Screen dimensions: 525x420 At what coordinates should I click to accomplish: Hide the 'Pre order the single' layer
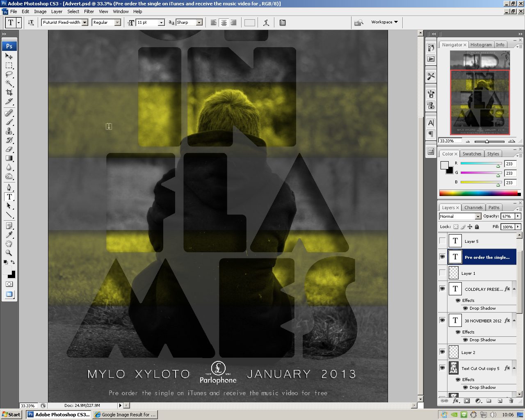pos(442,257)
